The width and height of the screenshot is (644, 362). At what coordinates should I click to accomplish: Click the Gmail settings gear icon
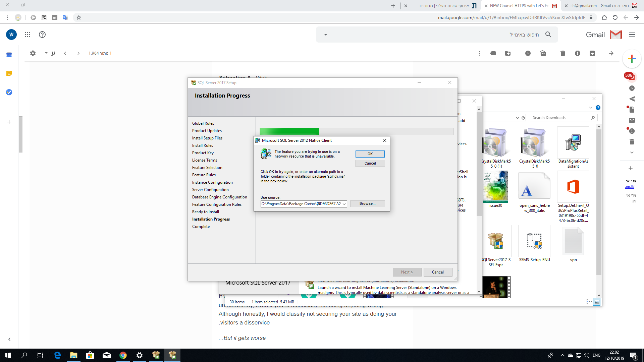coord(33,53)
